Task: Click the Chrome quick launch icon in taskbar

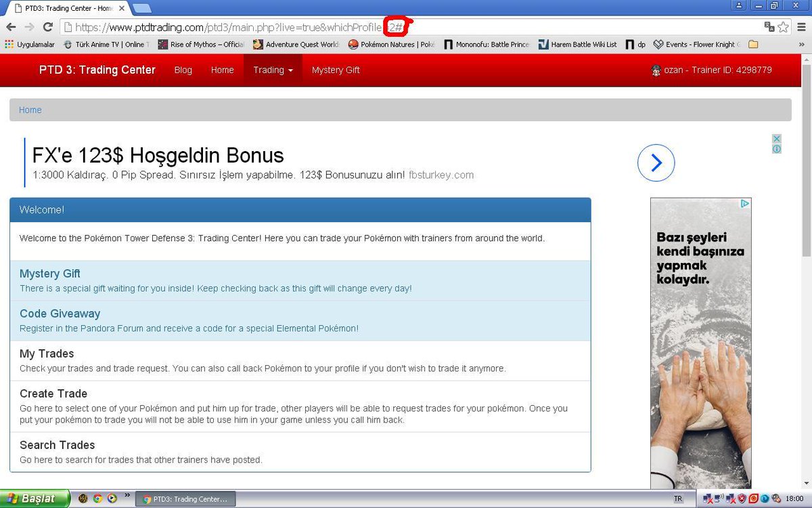Action: click(x=97, y=499)
